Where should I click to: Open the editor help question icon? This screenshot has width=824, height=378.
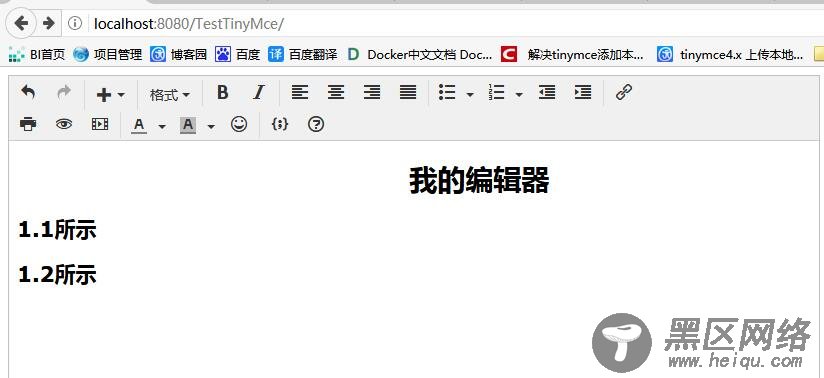[x=316, y=125]
